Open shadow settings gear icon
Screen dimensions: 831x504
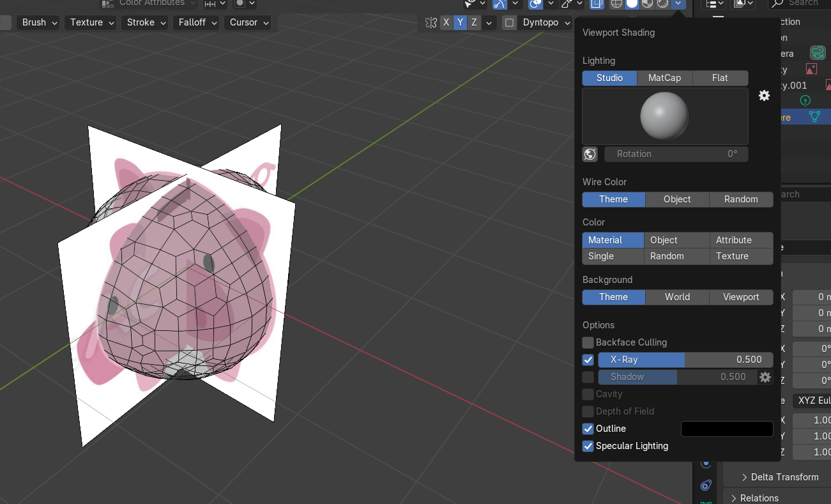765,377
